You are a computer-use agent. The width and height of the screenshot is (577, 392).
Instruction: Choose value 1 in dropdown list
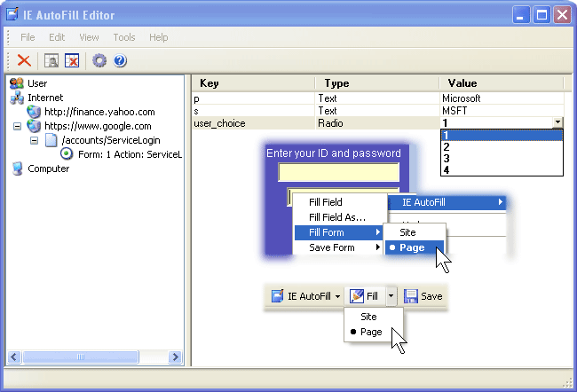coord(502,136)
